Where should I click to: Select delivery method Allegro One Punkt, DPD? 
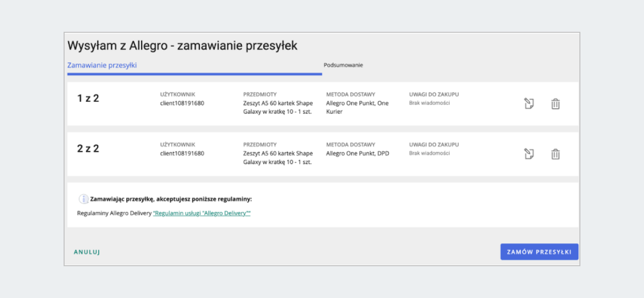point(357,153)
